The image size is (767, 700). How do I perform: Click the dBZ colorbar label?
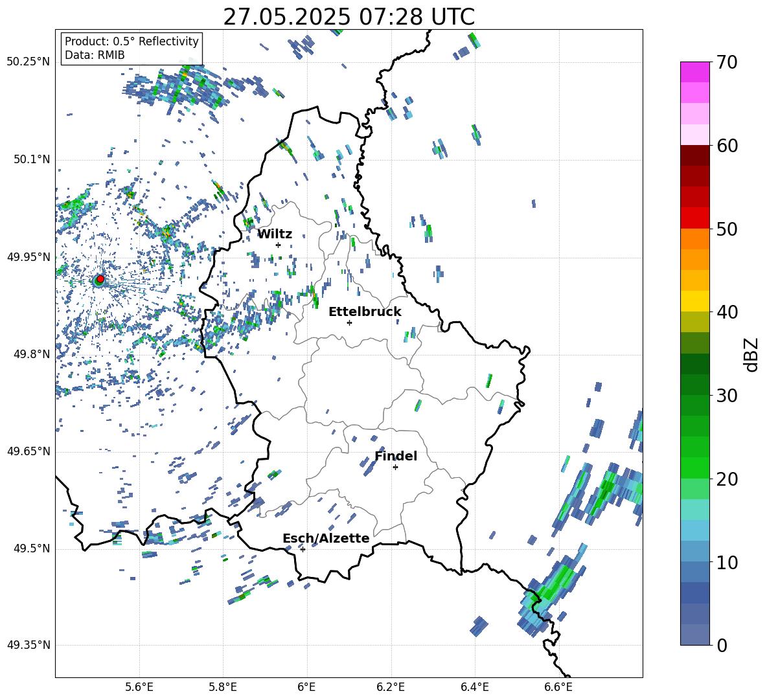[751, 354]
